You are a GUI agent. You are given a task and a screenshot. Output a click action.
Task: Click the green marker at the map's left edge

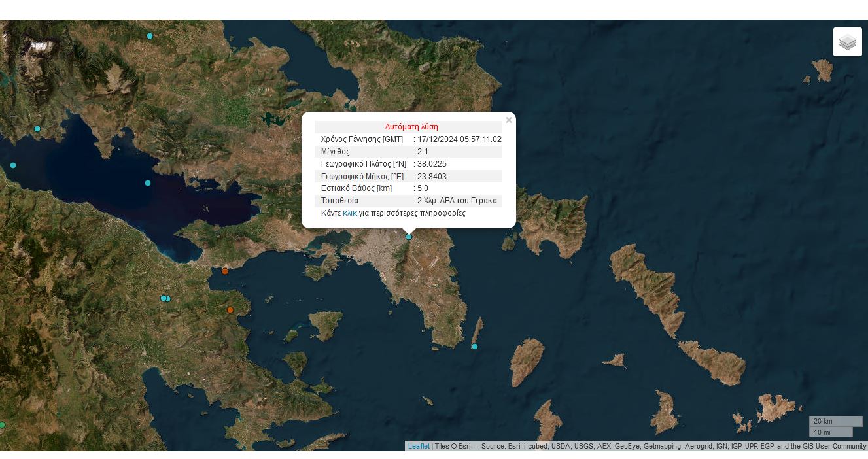2,425
